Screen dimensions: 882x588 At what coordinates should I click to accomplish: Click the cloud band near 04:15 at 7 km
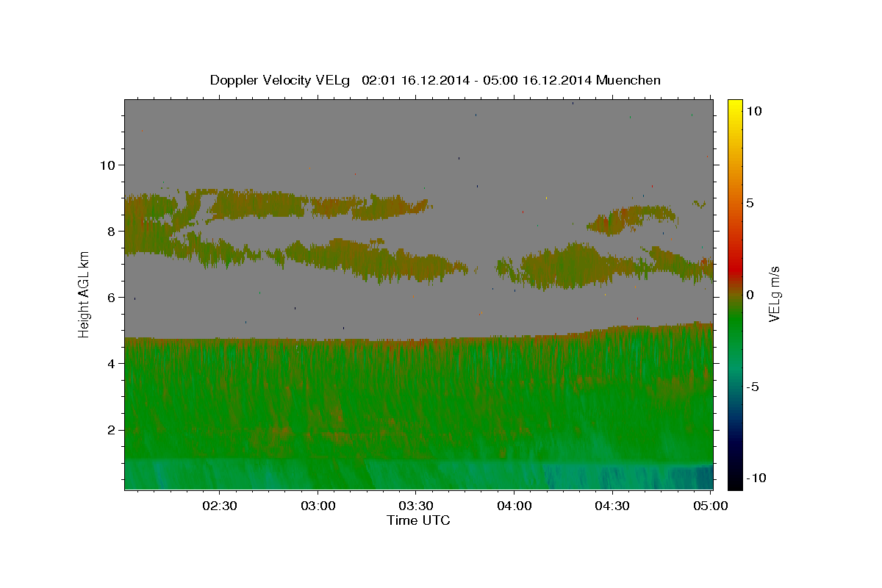pyautogui.click(x=566, y=266)
